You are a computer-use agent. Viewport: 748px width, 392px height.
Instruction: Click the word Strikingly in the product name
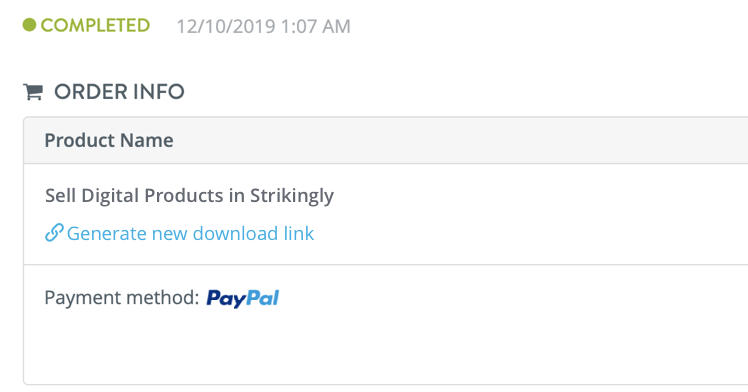[292, 196]
